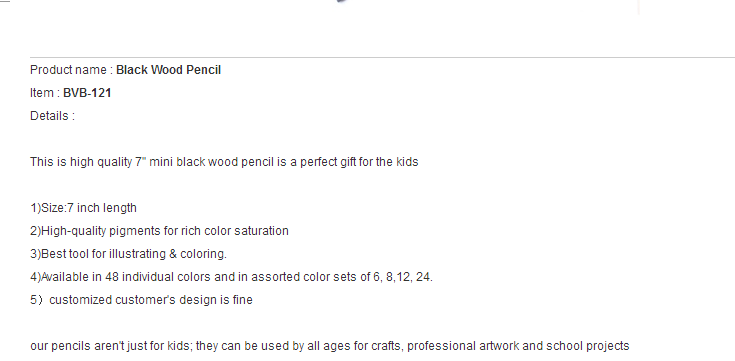735x361 pixels.
Task: Click the 'Item :' label text
Action: [45, 93]
